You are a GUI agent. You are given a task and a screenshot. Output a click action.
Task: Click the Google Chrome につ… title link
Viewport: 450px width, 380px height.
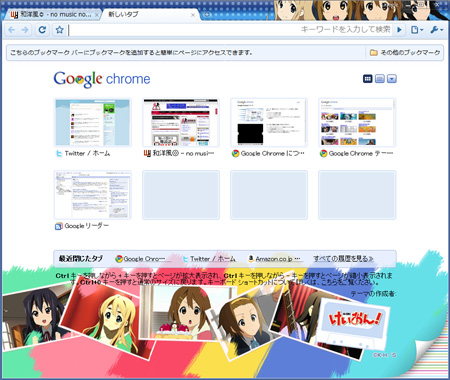coord(272,153)
